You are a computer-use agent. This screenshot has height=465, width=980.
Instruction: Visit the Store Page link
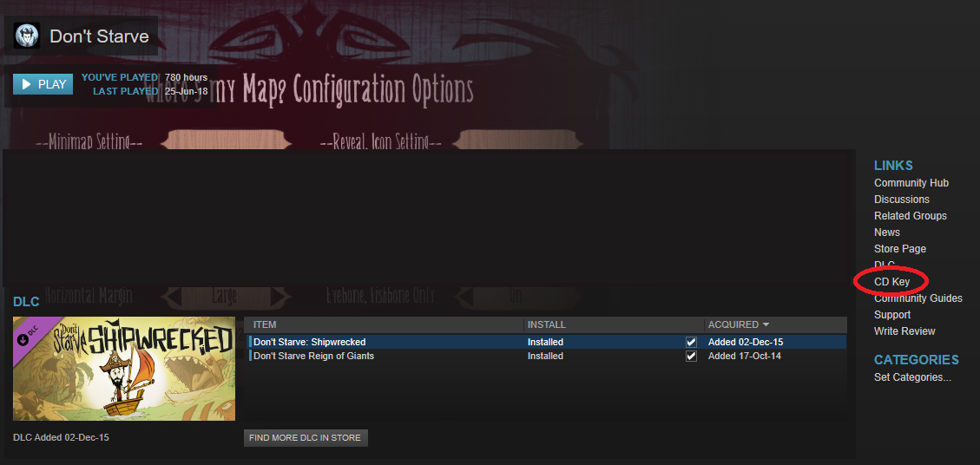900,249
